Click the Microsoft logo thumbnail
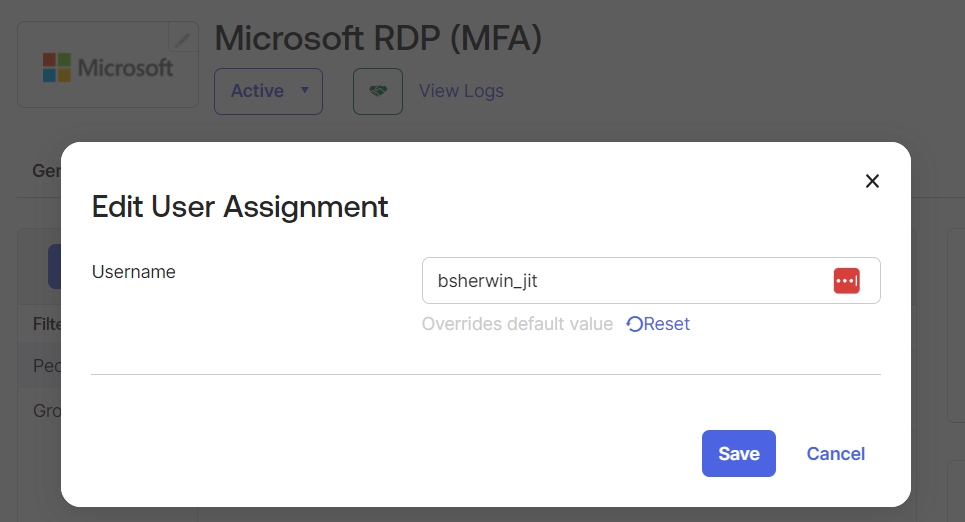Image resolution: width=965 pixels, height=522 pixels. click(108, 66)
